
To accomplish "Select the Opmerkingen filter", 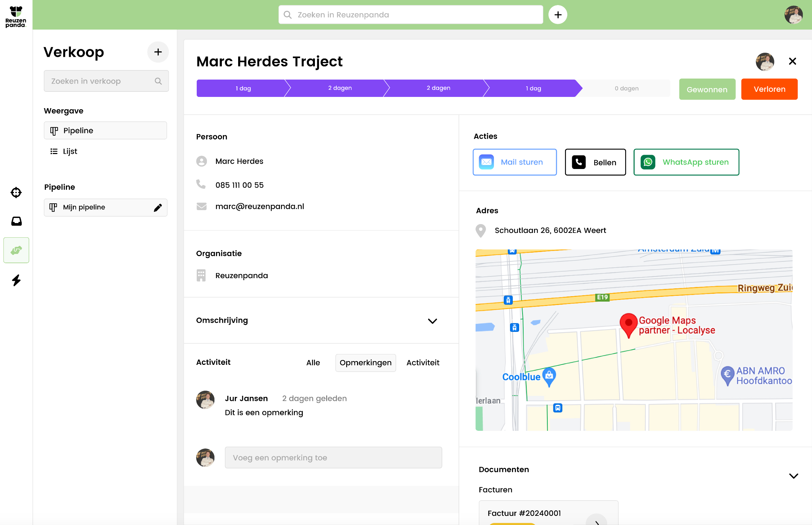I will coord(365,363).
